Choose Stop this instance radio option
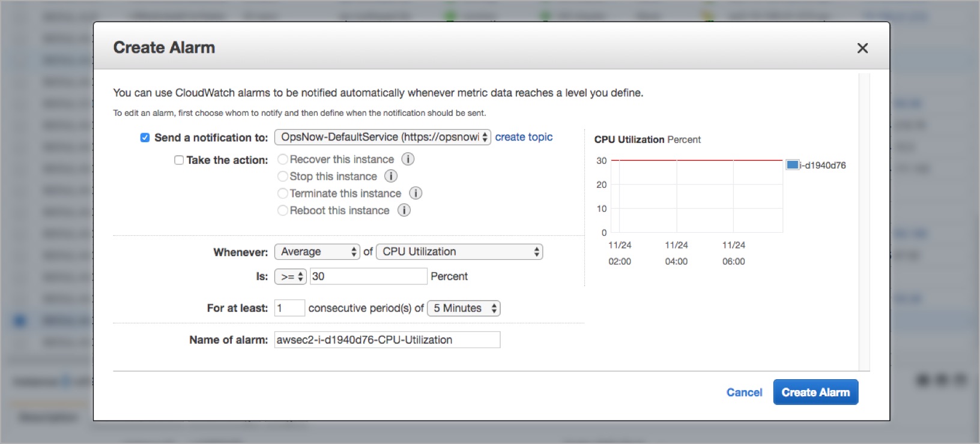The height and width of the screenshot is (444, 980). [282, 176]
